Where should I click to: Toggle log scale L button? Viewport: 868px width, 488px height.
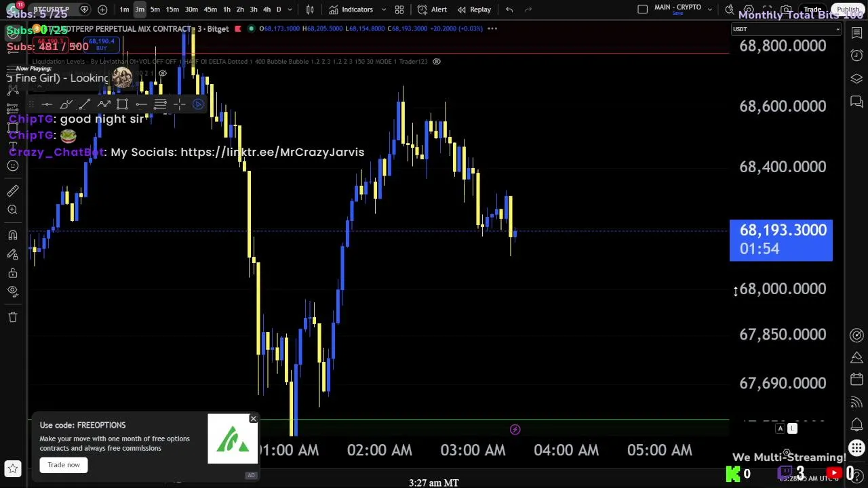[x=792, y=428]
